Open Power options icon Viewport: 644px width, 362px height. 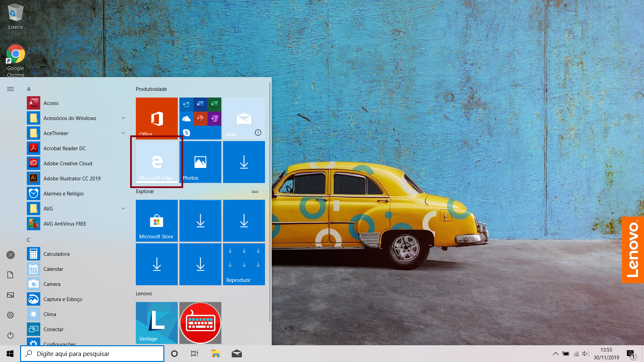(x=10, y=335)
